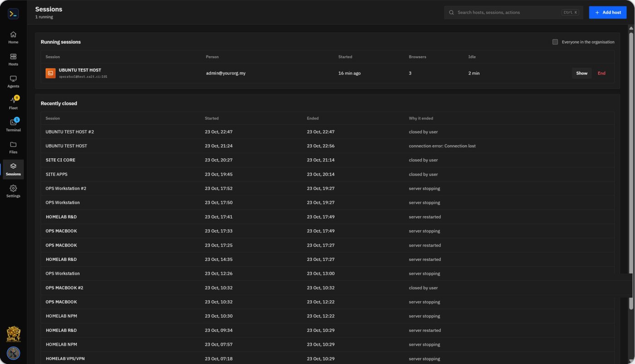Viewport: 635px width, 364px height.
Task: Open the user avatar at bottom left
Action: click(13, 353)
